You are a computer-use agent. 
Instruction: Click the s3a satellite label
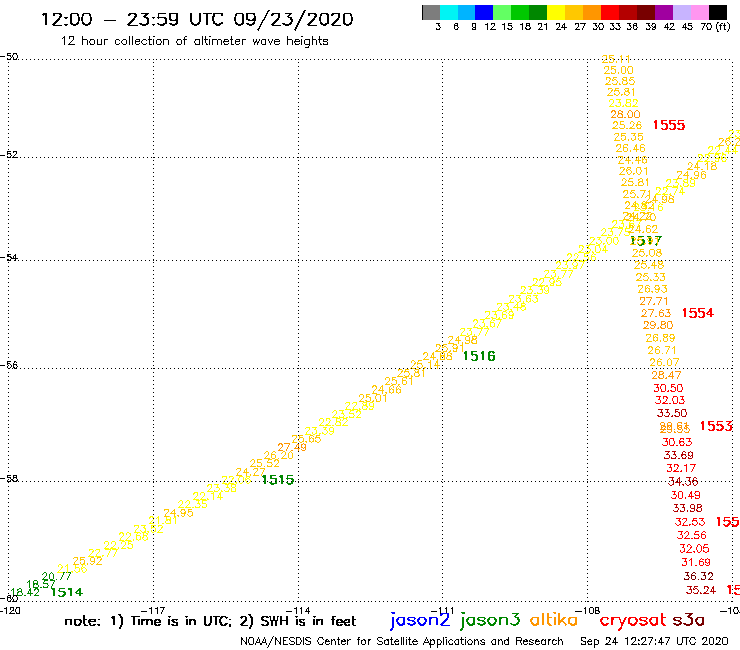689,620
